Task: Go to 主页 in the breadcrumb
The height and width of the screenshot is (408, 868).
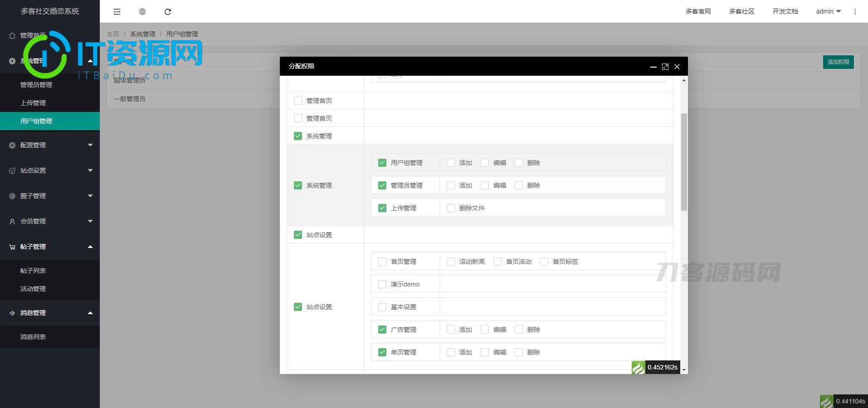Action: [x=113, y=34]
